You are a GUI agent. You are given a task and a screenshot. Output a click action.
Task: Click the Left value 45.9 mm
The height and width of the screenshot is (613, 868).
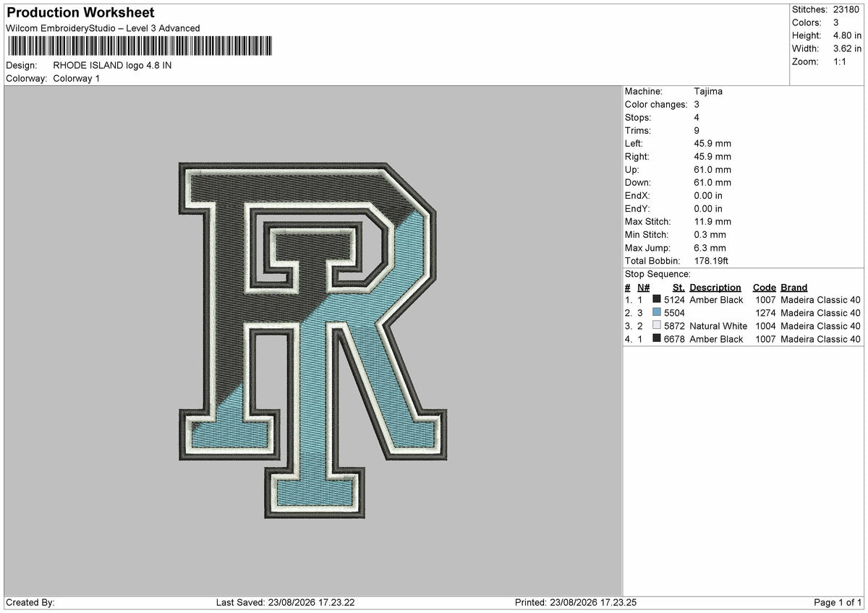[x=712, y=143]
